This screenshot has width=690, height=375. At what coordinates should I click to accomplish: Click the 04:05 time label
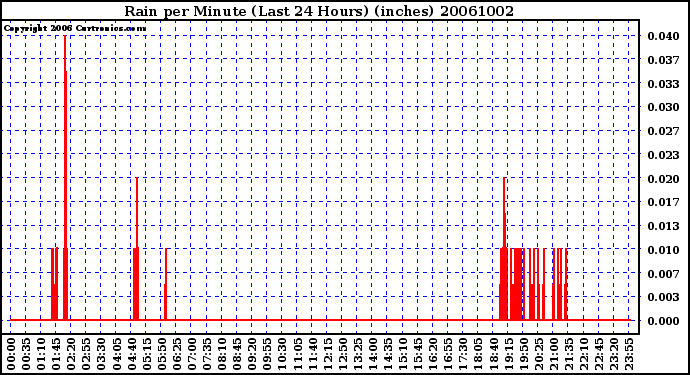(x=117, y=354)
